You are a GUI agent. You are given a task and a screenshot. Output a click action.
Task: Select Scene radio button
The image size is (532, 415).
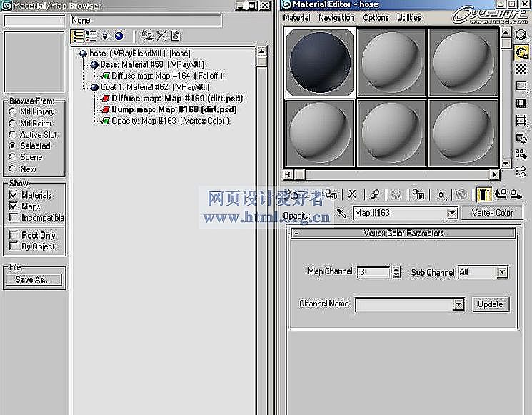pyautogui.click(x=12, y=156)
